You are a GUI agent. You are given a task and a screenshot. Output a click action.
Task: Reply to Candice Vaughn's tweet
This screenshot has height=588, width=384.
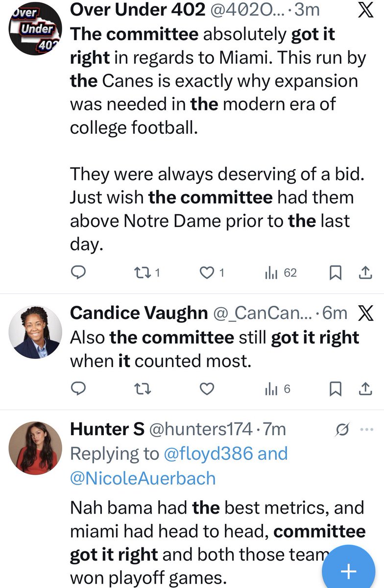79,389
